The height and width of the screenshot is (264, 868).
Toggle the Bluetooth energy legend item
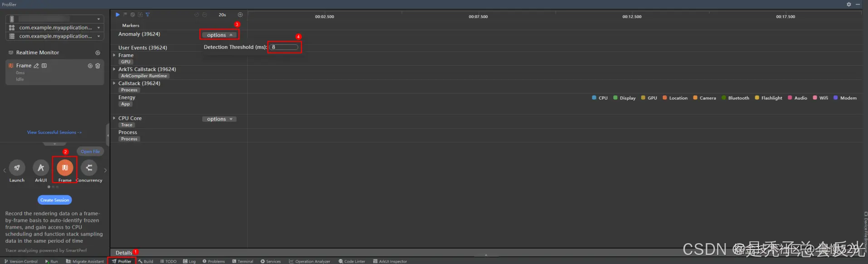click(x=735, y=98)
